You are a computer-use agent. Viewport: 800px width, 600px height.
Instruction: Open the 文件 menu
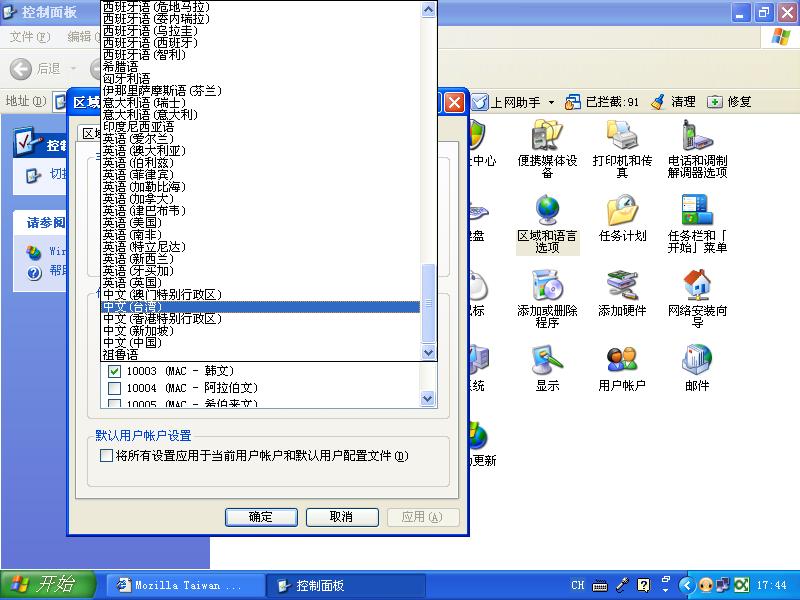29,37
